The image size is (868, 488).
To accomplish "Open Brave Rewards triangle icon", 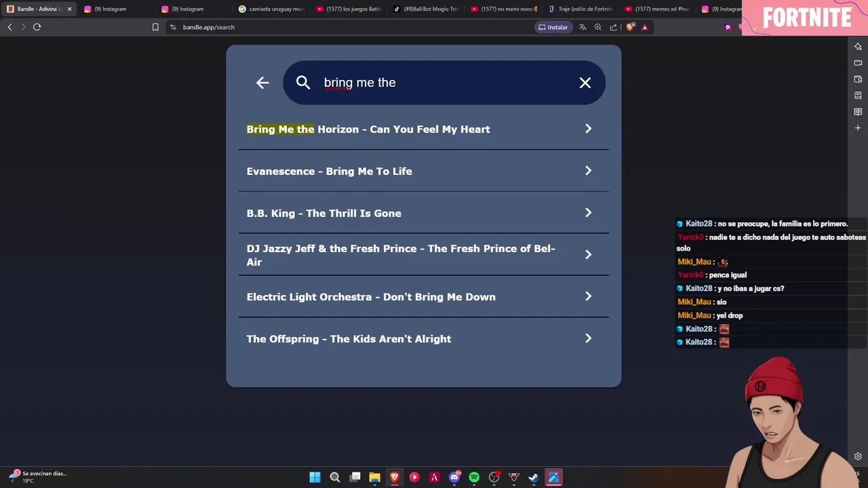I will tap(645, 27).
